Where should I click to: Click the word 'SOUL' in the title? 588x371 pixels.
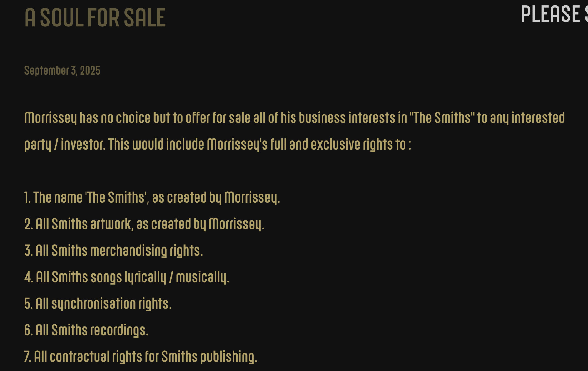tap(62, 18)
